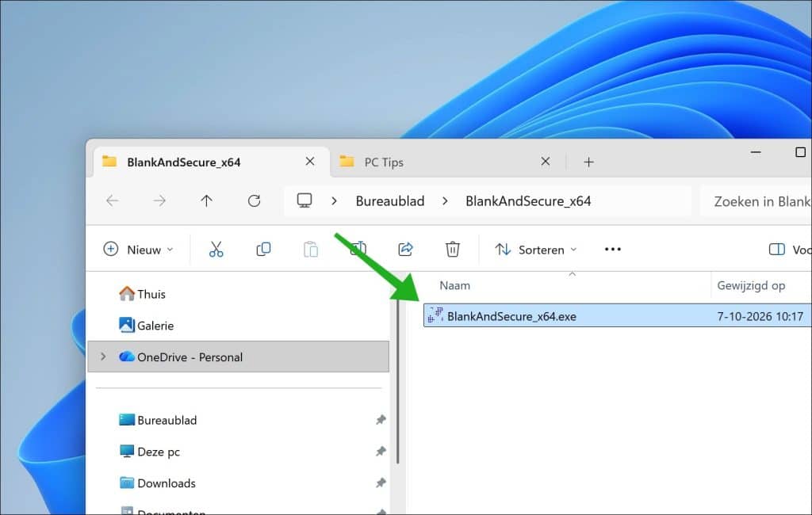Image resolution: width=812 pixels, height=515 pixels.
Task: Close the PC Tips tab
Action: click(546, 162)
